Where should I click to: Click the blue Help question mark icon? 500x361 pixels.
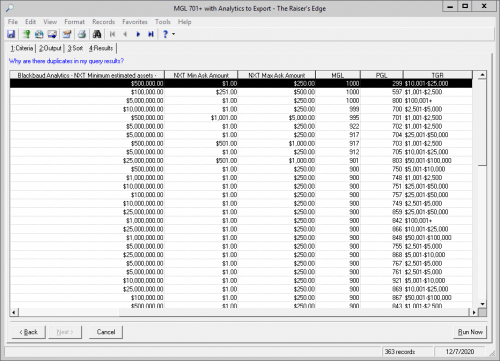click(x=165, y=34)
